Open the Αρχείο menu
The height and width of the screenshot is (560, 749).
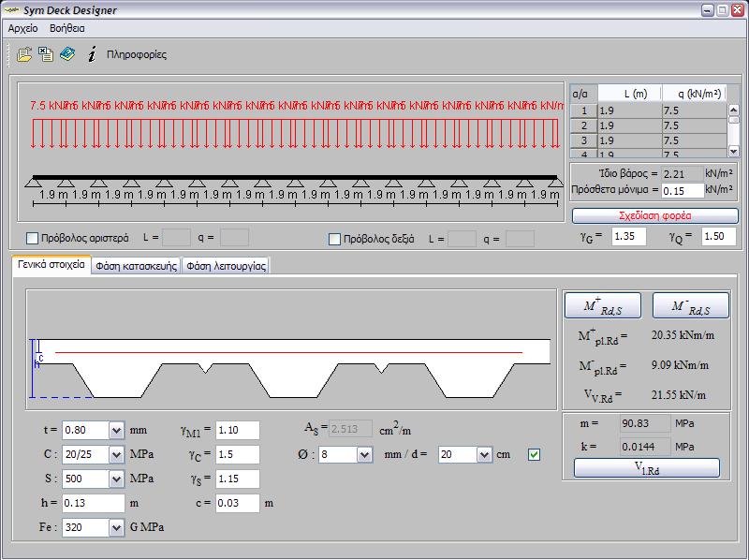click(22, 28)
